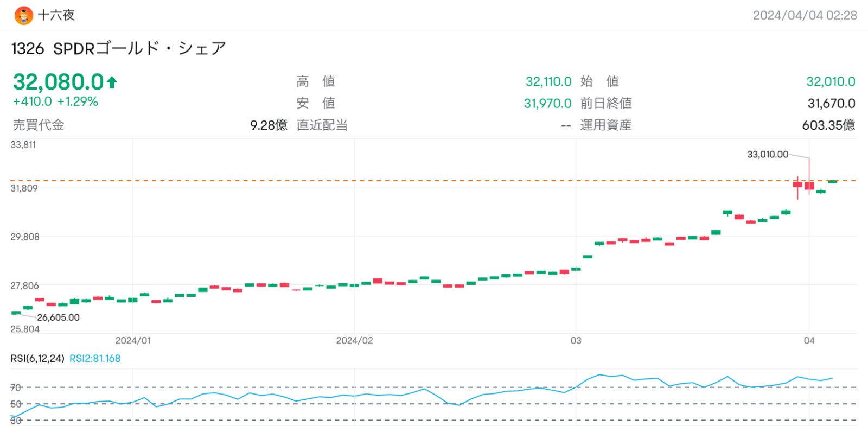Click the 売買代金 label
The width and height of the screenshot is (868, 426).
[x=39, y=125]
